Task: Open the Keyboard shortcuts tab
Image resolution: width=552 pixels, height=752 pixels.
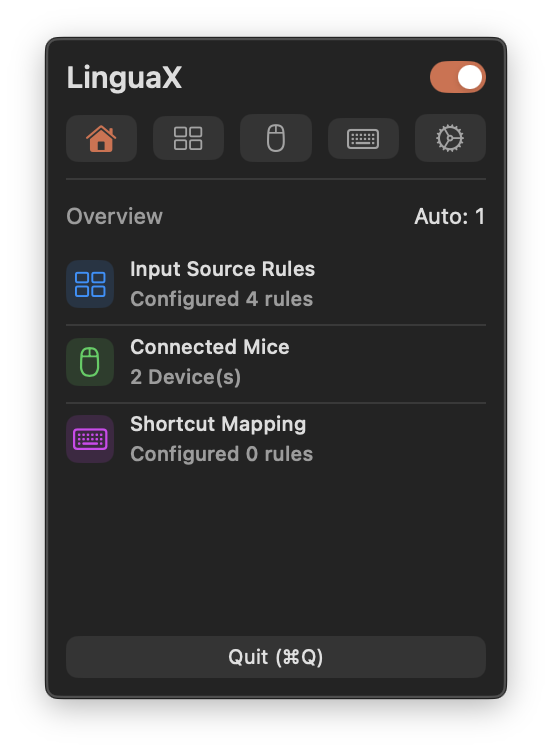Action: pyautogui.click(x=363, y=138)
